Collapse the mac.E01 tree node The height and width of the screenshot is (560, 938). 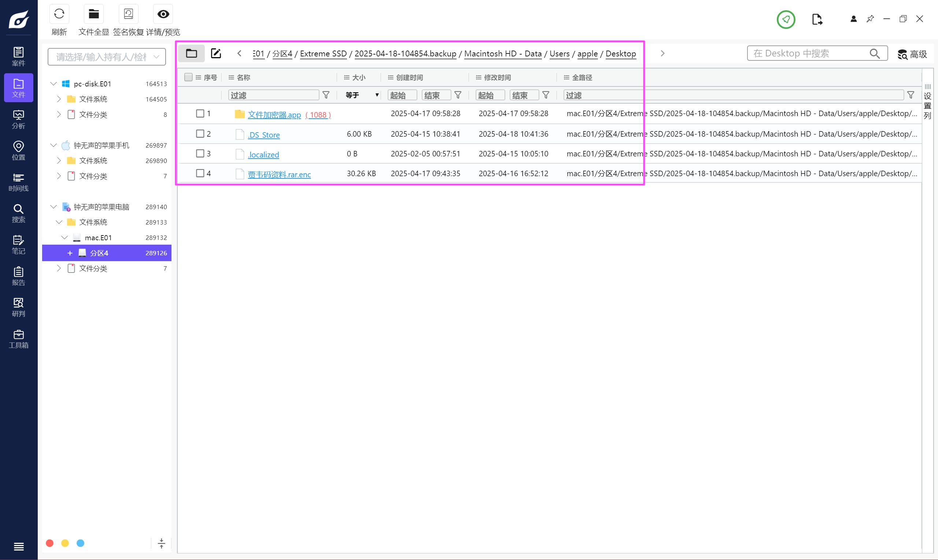pos(64,237)
